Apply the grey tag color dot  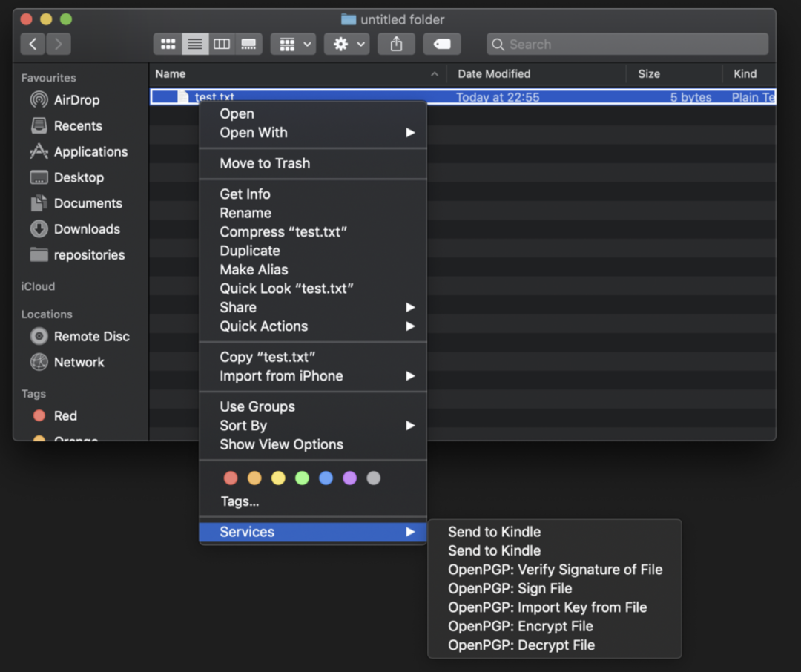(x=373, y=478)
